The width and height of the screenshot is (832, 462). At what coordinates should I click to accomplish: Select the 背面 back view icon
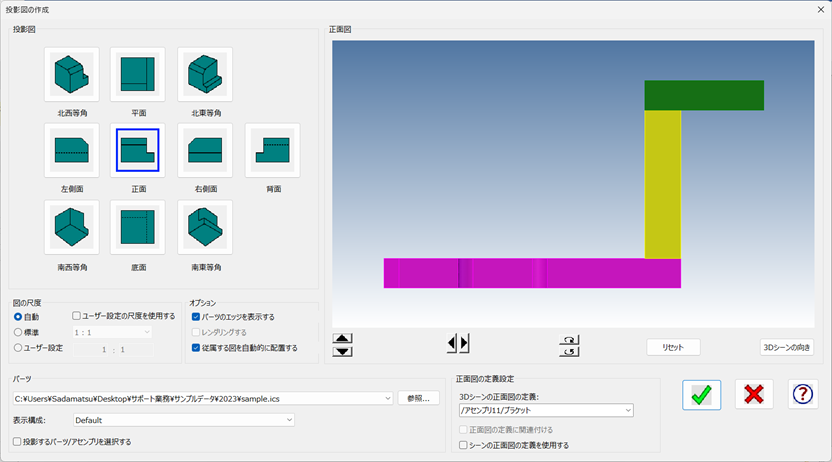pos(272,150)
